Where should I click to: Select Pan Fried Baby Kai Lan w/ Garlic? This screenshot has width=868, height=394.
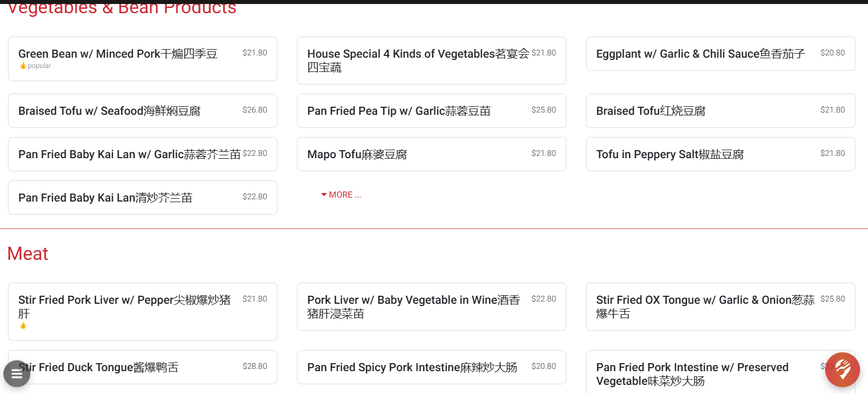(129, 155)
